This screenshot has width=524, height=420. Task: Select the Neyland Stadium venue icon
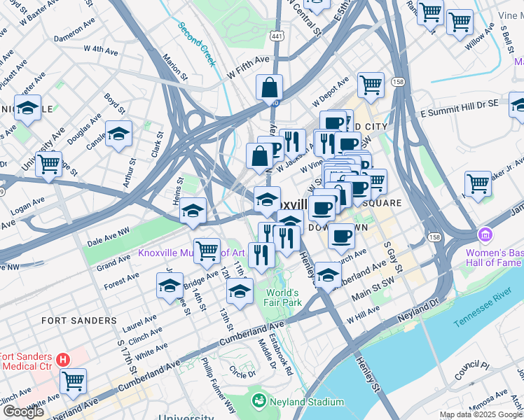click(x=259, y=400)
